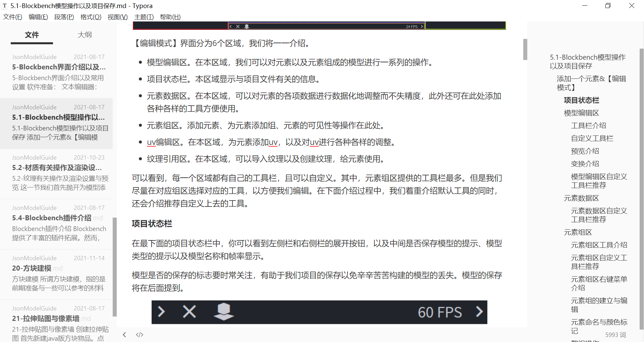Viewport: 644px width, 342px height.
Task: Go to outline heading 预览介绍
Action: point(585,151)
